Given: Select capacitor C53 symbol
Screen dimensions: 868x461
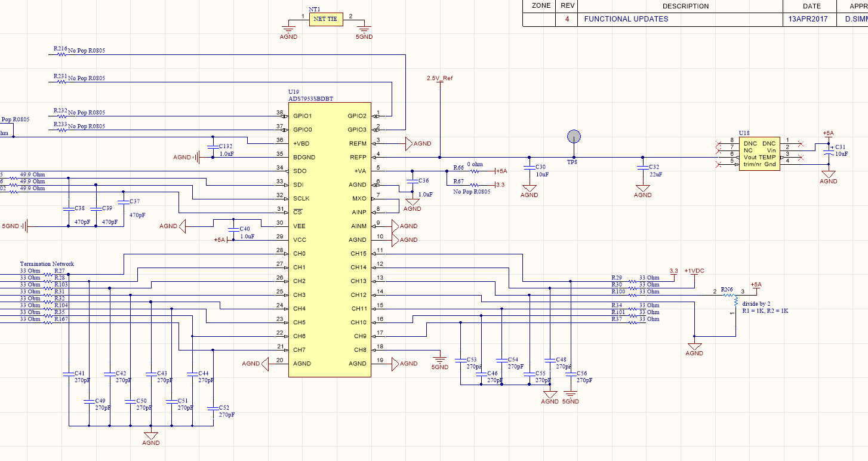Looking at the screenshot, I should point(460,360).
